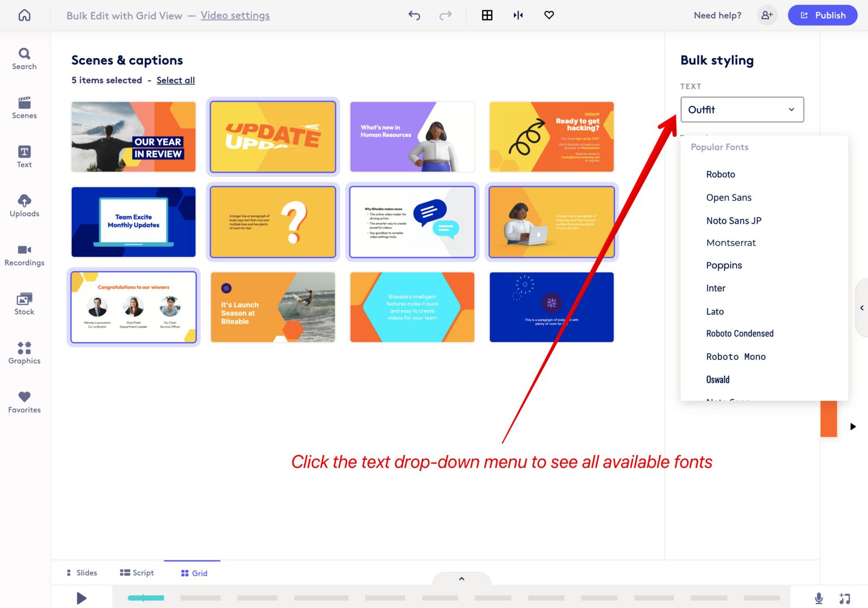
Task: Choose Noto Sans JP font
Action: (x=733, y=221)
